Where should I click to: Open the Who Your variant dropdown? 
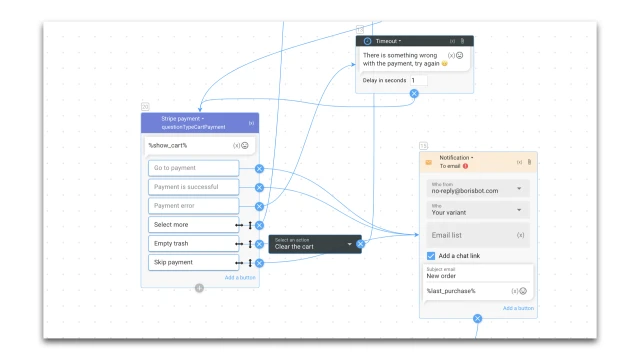[x=478, y=210]
